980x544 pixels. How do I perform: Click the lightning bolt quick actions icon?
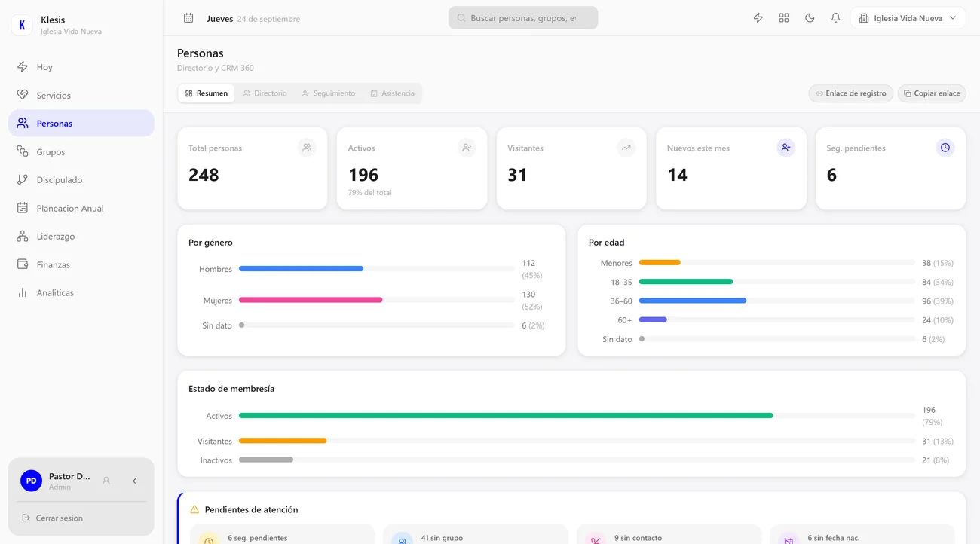coord(758,18)
